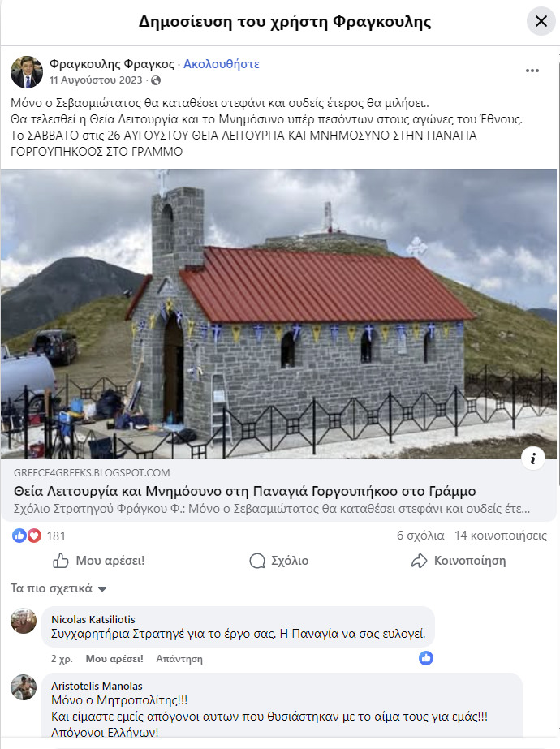Click the 'Σχόλιο' comment button
The image size is (560, 749).
coord(279,560)
